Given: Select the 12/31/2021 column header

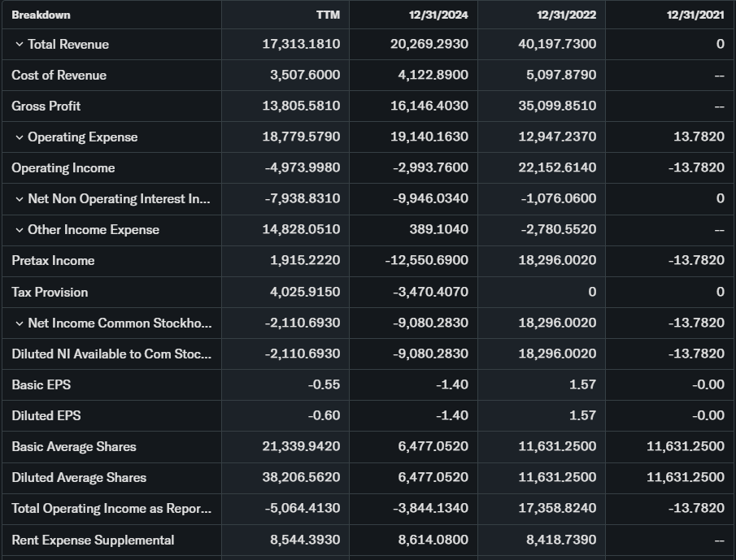Looking at the screenshot, I should [695, 15].
